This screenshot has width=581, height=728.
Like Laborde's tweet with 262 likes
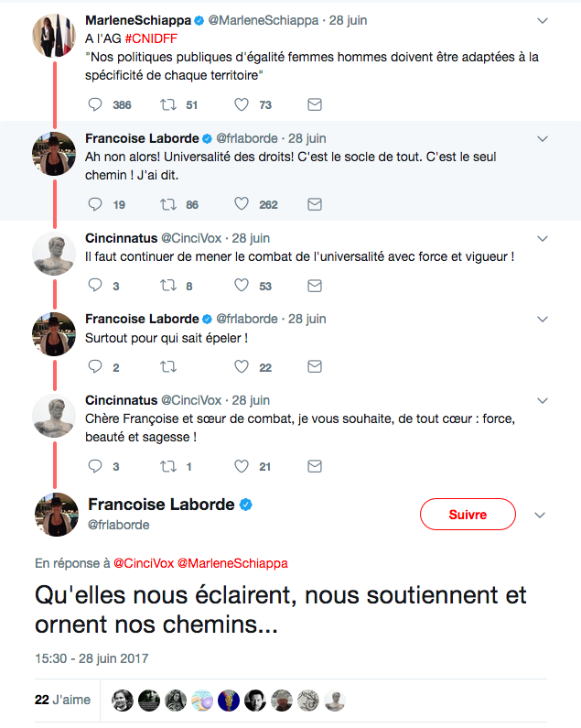[242, 203]
